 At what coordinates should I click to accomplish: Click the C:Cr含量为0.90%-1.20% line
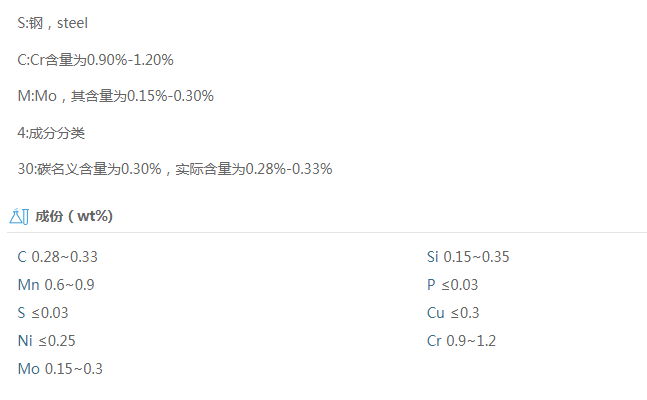95,60
